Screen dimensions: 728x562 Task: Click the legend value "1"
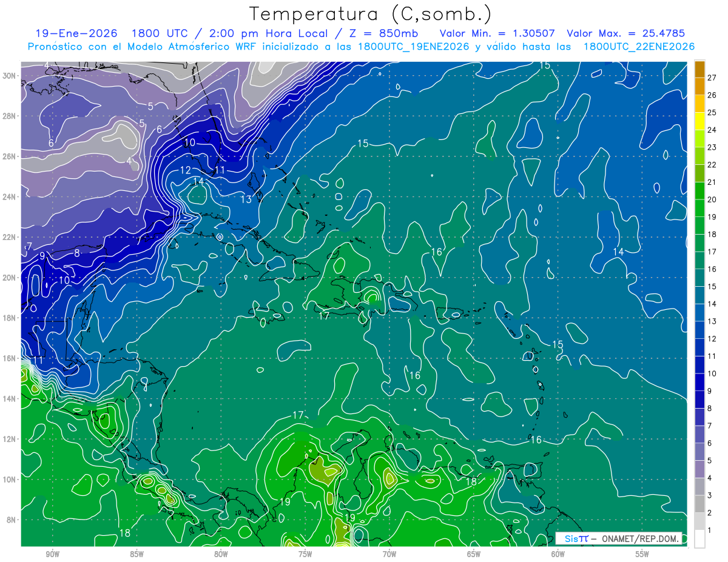(x=710, y=530)
